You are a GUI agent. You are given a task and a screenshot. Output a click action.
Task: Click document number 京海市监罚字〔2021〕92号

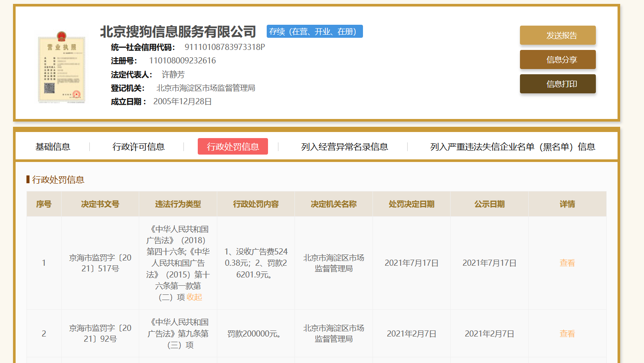(100, 333)
